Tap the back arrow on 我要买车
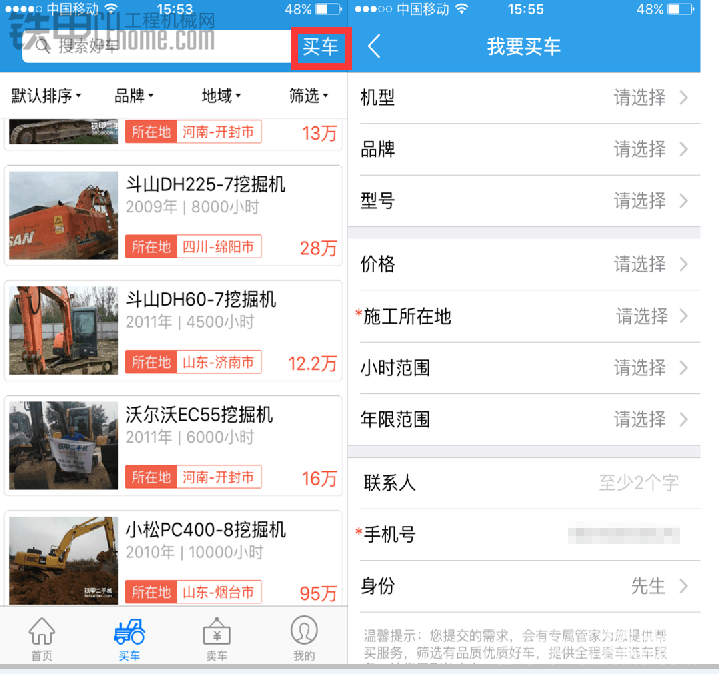This screenshot has height=674, width=719. pos(374,46)
